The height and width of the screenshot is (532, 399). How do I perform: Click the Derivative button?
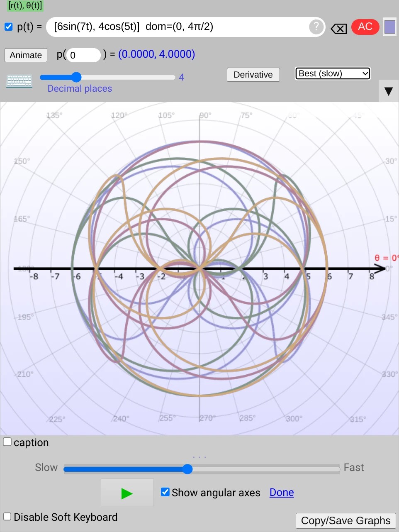click(253, 75)
